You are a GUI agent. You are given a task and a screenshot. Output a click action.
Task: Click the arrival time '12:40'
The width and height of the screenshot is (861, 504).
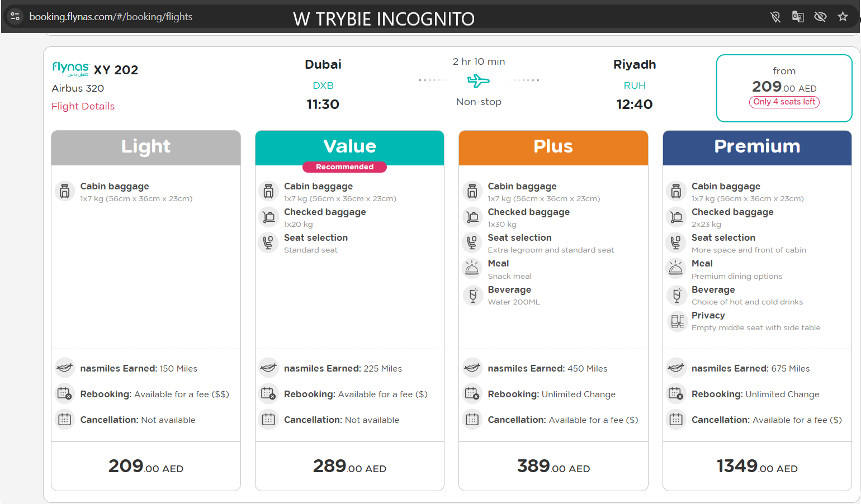point(635,104)
